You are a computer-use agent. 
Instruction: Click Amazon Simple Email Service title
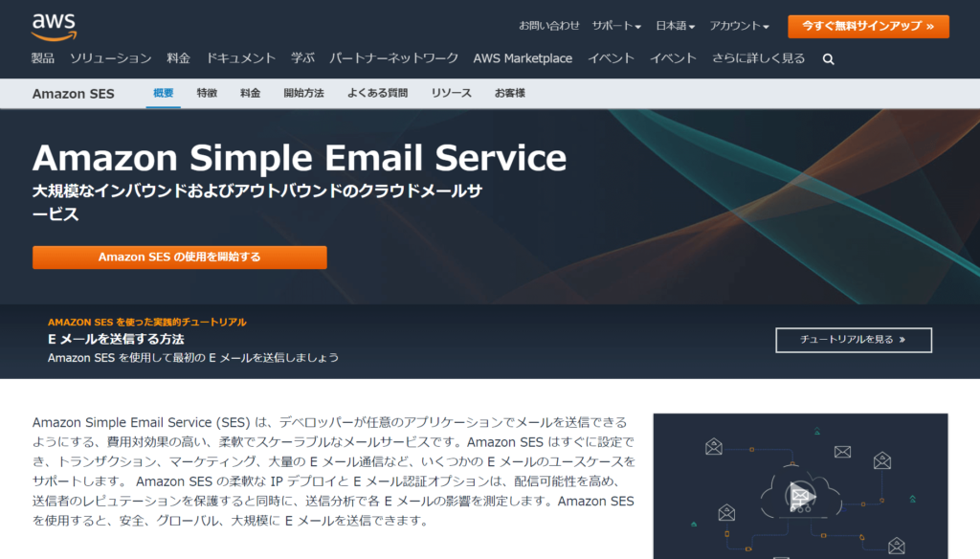[300, 158]
